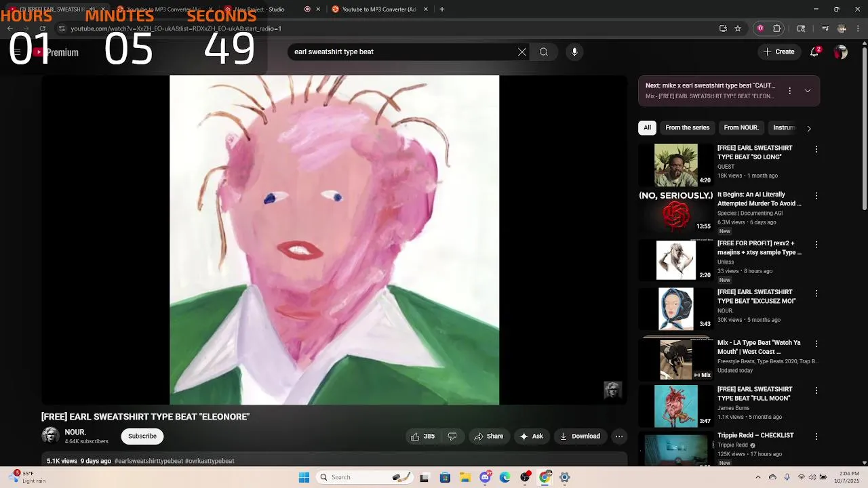This screenshot has height=488, width=868.
Task: Open NOUR. channel name link
Action: coord(75,432)
